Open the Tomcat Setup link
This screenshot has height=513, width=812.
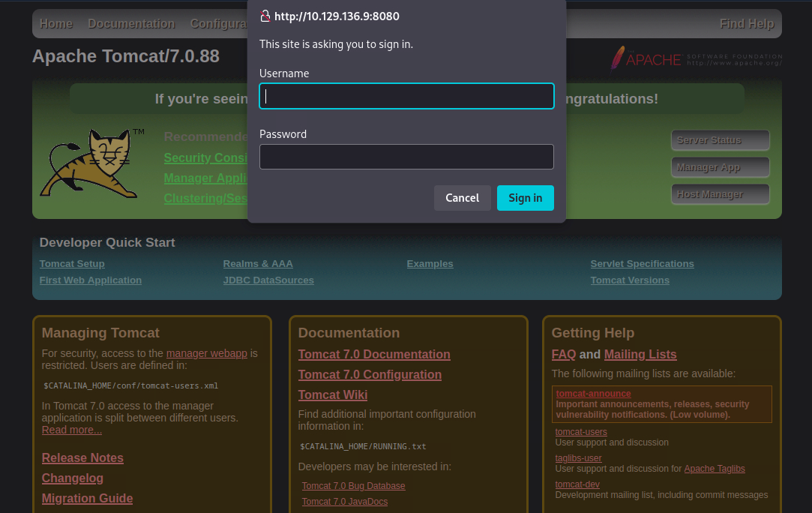pos(72,264)
